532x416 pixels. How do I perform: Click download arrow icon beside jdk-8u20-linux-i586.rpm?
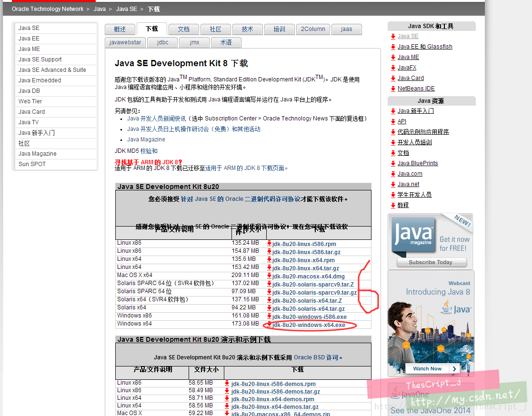pyautogui.click(x=269, y=243)
